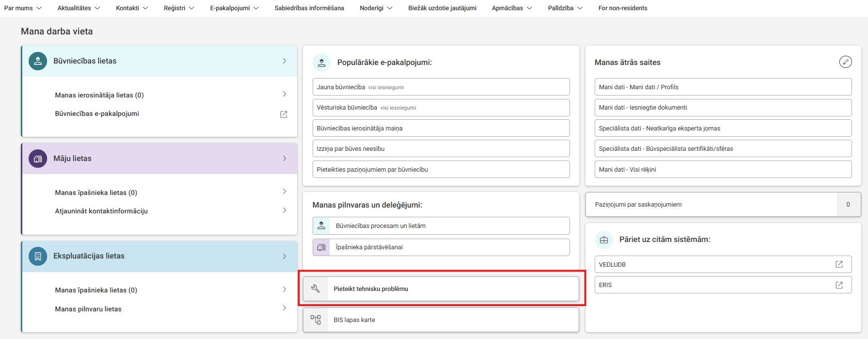868x339 pixels.
Task: Expand the Māju lietas header chevron
Action: tap(284, 159)
